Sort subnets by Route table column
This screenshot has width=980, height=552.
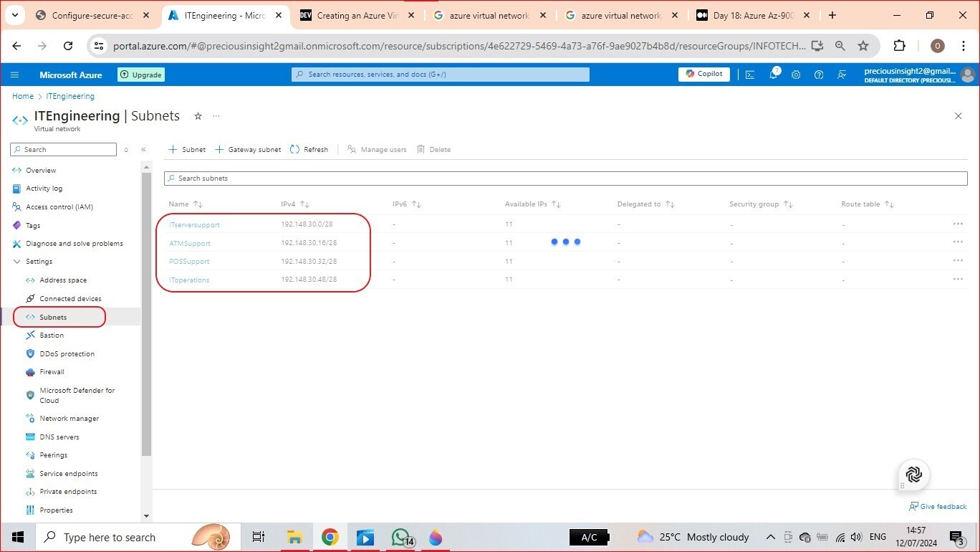pyautogui.click(x=868, y=204)
